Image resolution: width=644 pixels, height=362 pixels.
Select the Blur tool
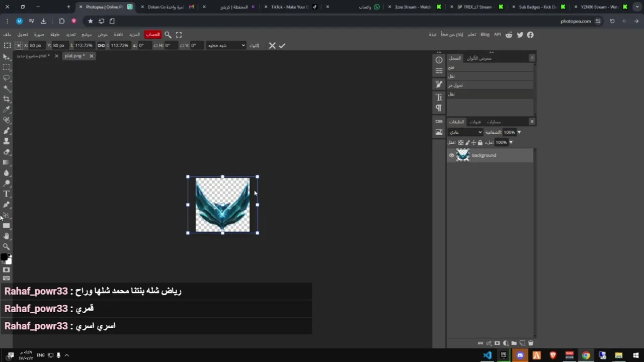click(7, 173)
